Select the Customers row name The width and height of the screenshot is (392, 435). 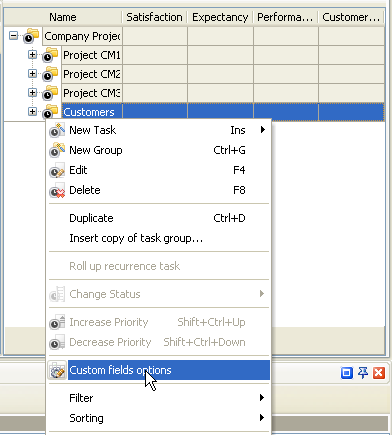(x=92, y=112)
